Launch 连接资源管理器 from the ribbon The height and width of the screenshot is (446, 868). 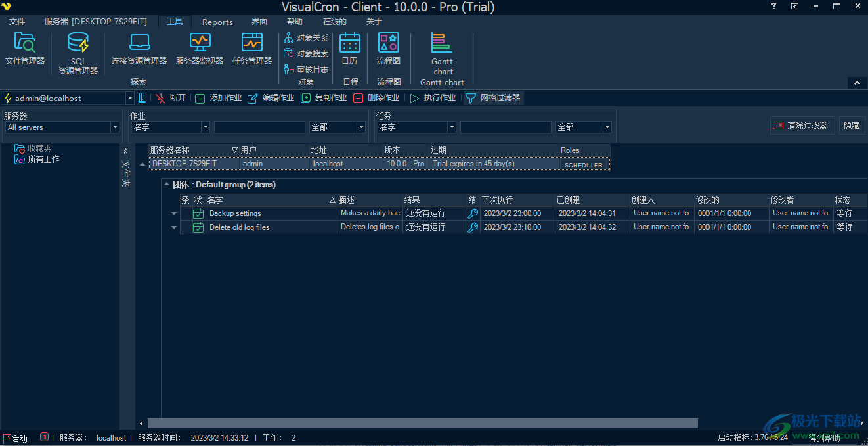pos(139,49)
